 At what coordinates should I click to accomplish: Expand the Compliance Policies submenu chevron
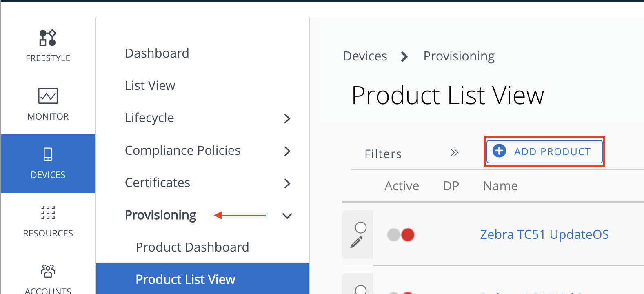coord(287,151)
